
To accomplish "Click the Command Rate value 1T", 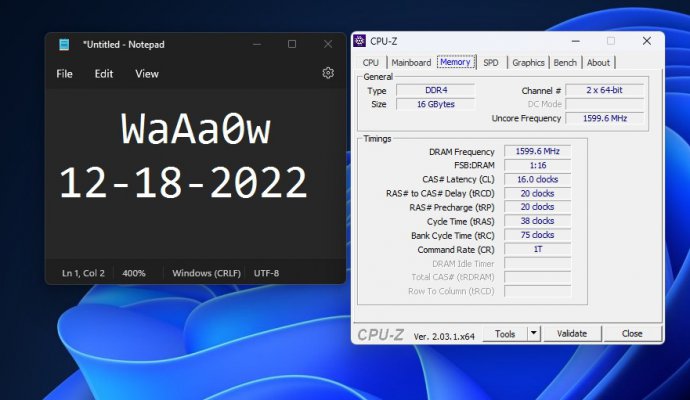I will click(537, 249).
